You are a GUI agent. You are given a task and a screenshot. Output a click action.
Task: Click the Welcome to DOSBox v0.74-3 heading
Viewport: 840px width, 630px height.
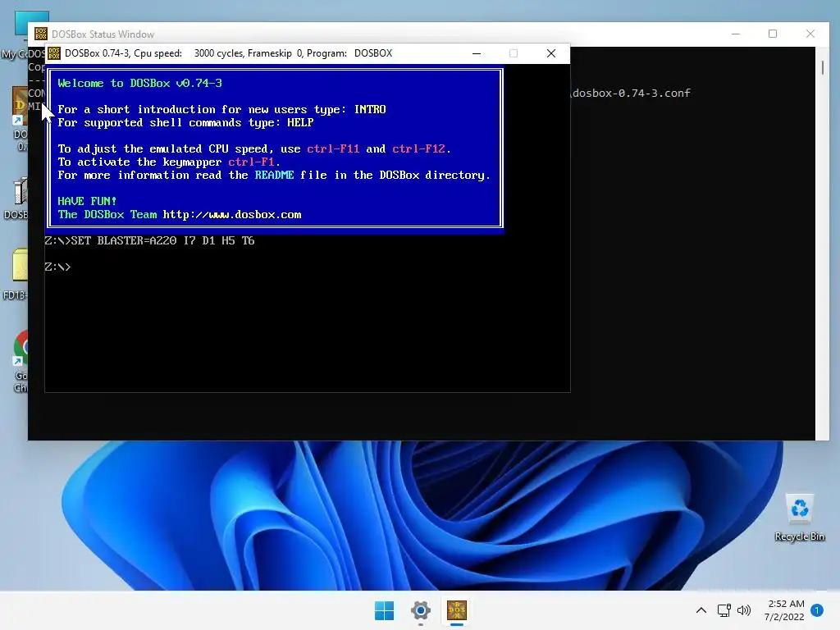point(139,83)
